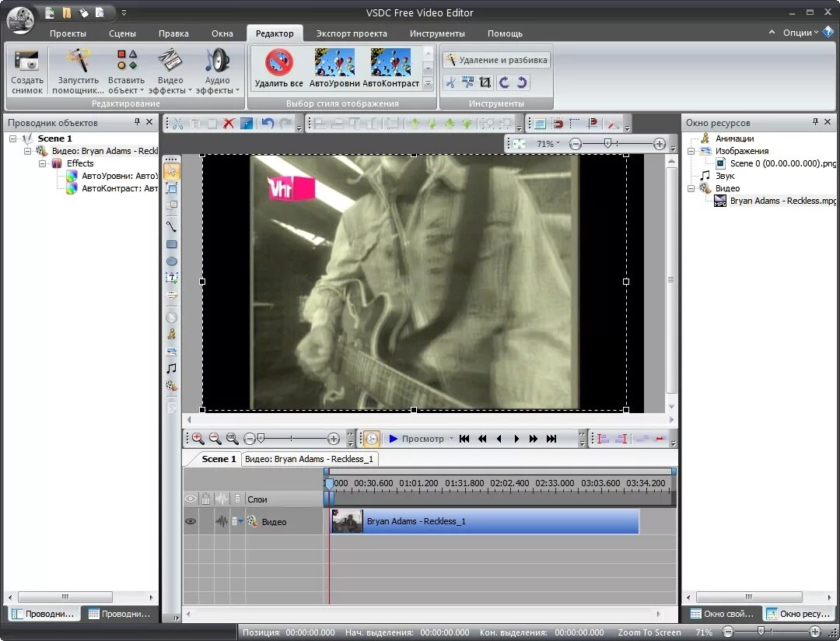The image size is (840, 641).
Task: Open the Видео эффекты dropdown
Action: click(x=170, y=71)
